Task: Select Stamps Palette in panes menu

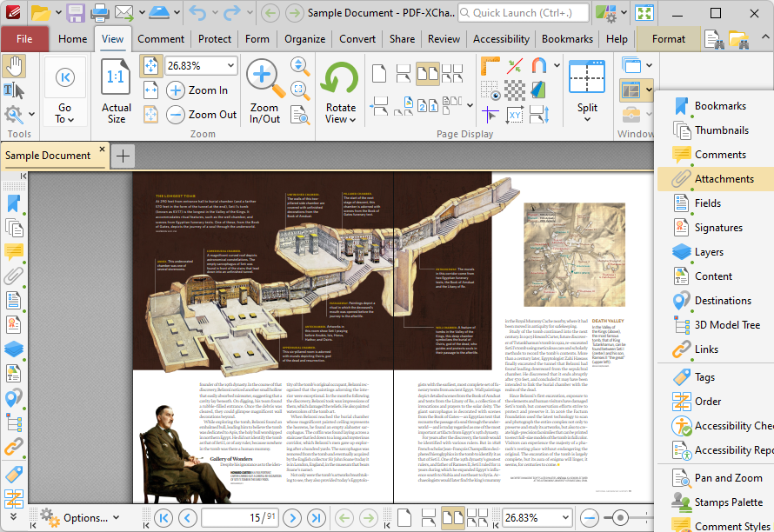Action: coord(715,502)
